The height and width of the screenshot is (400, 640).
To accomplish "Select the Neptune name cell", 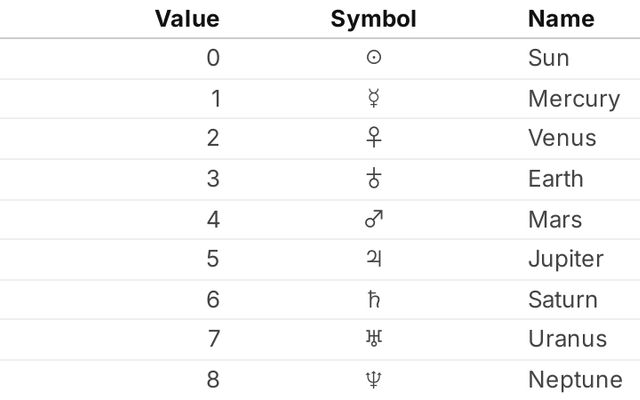I will pos(576,380).
